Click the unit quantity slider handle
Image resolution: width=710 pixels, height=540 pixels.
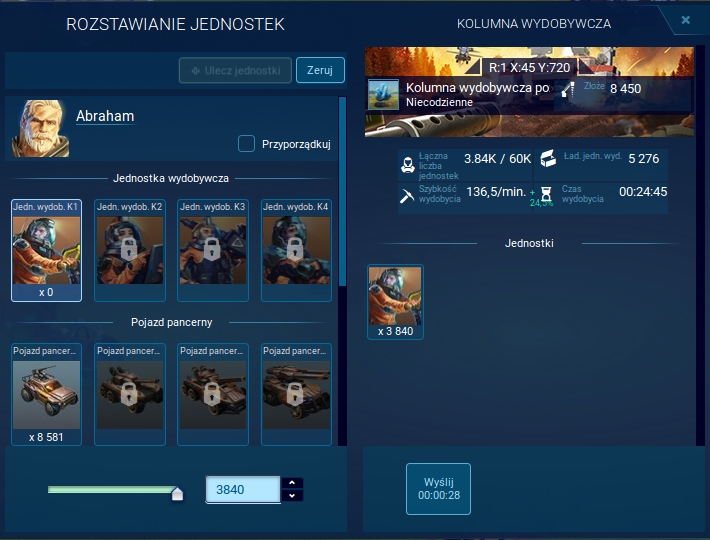point(177,491)
